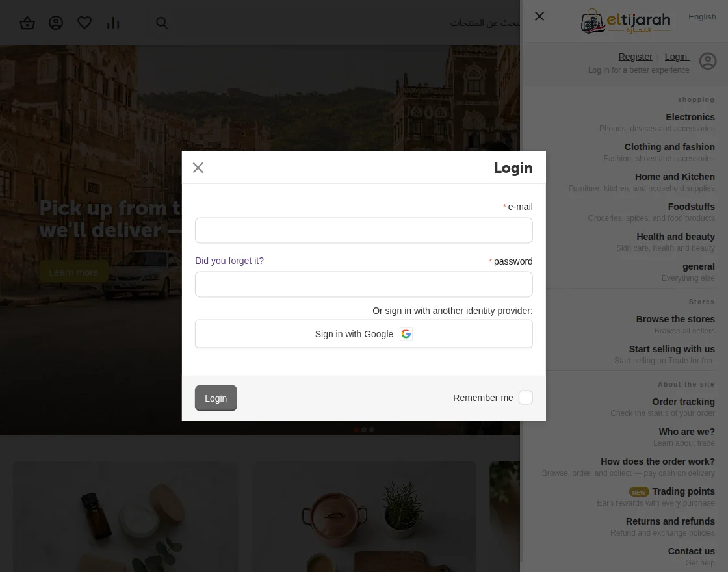
Task: Click the eltijarah logo
Action: (x=625, y=21)
